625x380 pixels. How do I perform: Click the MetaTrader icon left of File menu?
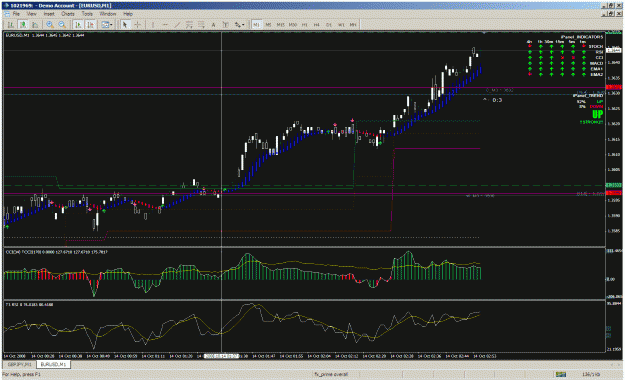(x=7, y=14)
